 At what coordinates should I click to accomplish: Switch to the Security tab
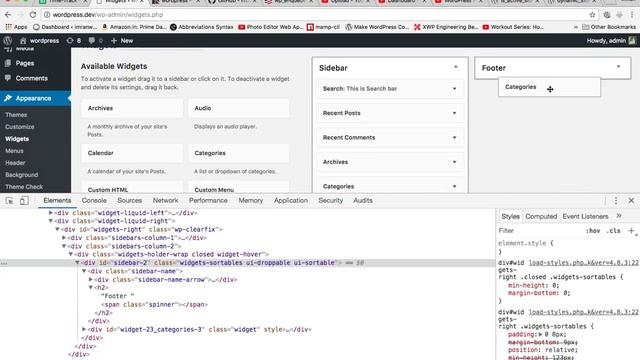331,200
